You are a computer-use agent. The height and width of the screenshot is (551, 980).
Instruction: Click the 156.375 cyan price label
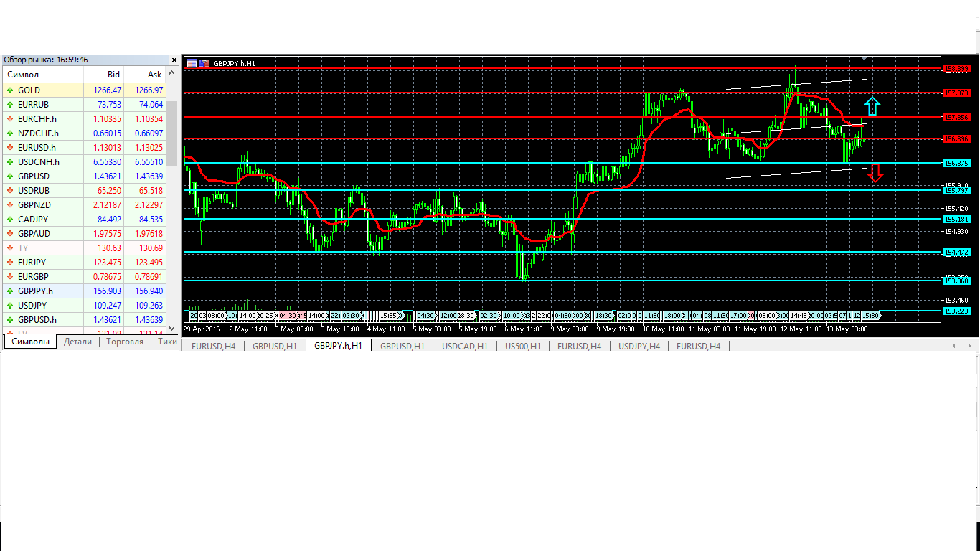coord(956,163)
